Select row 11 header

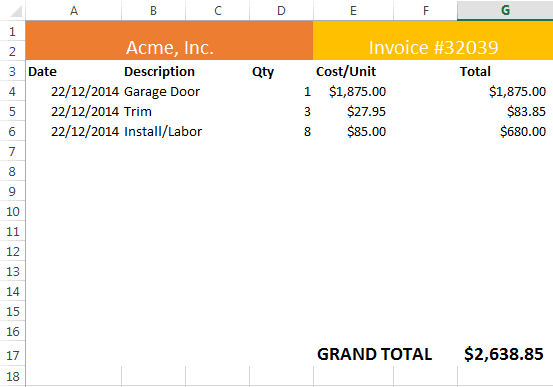13,231
